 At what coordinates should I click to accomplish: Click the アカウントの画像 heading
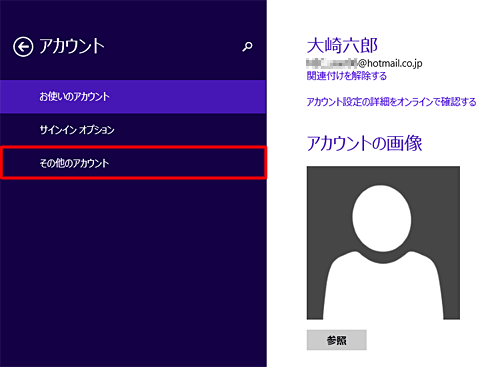(x=364, y=143)
